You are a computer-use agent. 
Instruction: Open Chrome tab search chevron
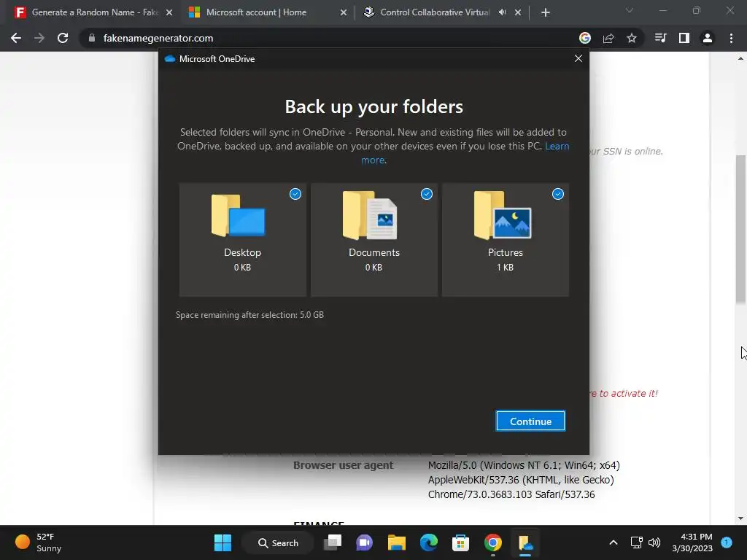click(630, 10)
